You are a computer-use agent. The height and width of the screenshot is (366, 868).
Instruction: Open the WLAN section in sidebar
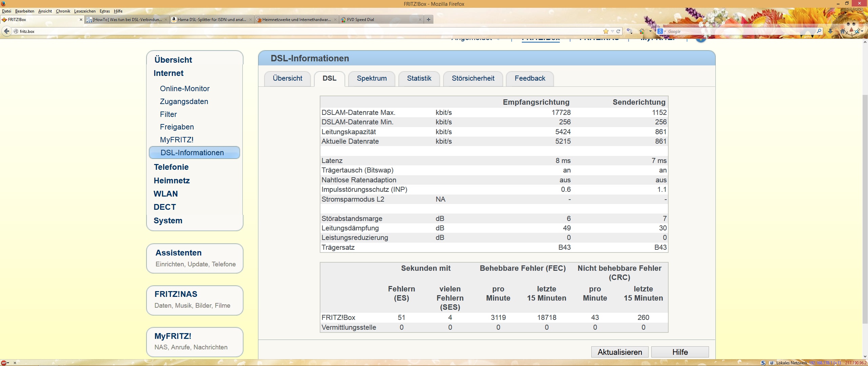click(x=165, y=194)
